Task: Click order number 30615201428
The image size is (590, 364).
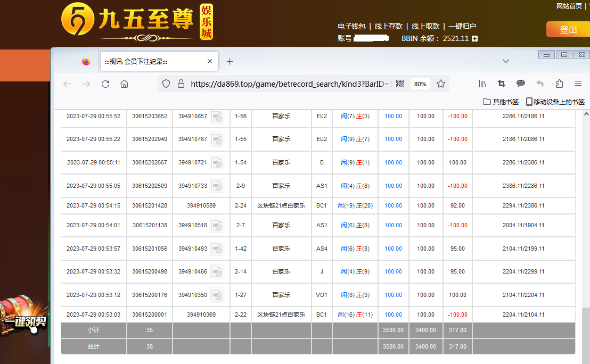Action: click(x=150, y=206)
